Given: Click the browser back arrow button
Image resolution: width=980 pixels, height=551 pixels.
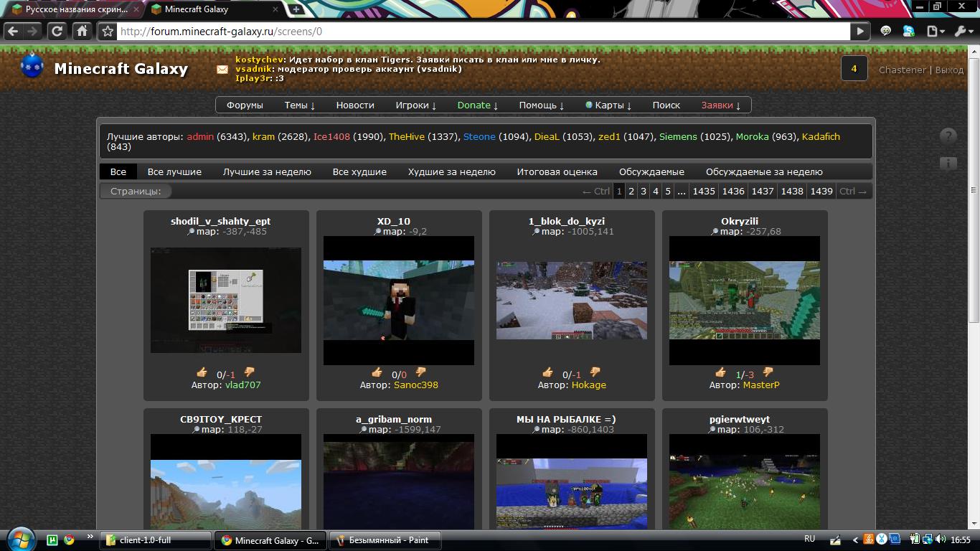Looking at the screenshot, I should point(13,31).
